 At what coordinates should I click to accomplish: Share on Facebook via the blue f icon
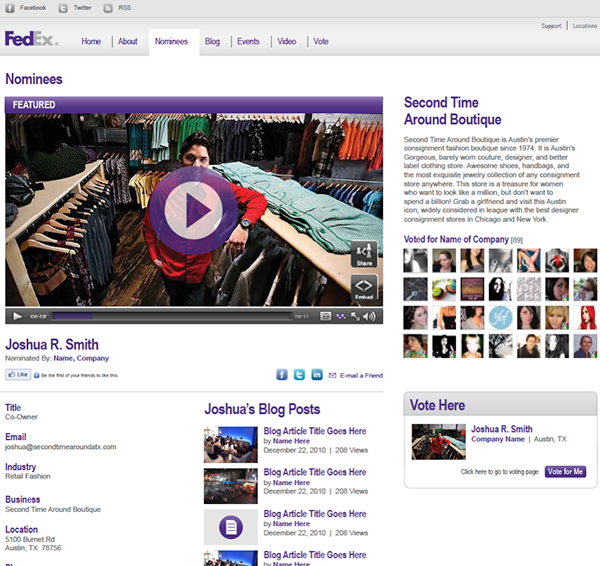282,375
